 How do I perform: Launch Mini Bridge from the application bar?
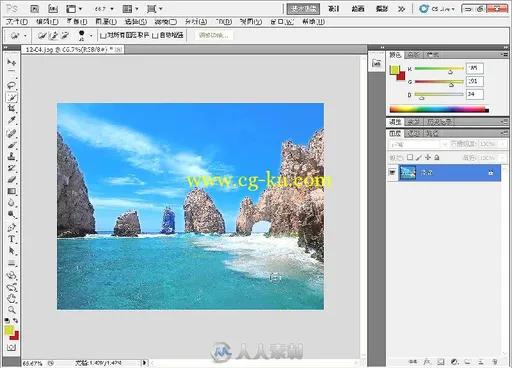(53, 9)
